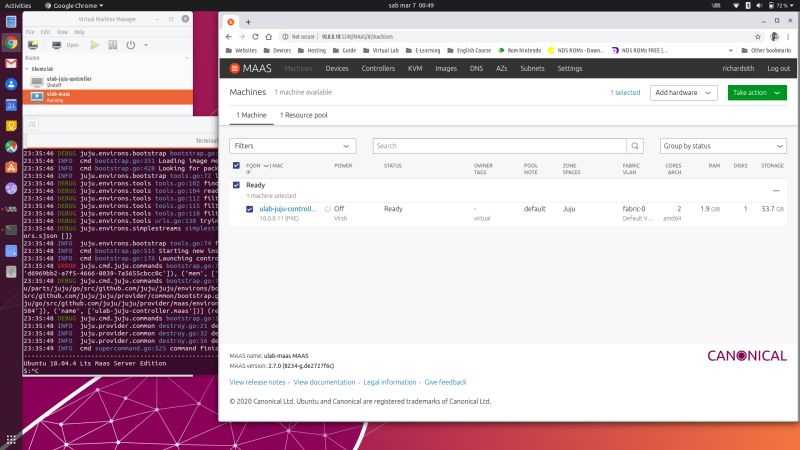The height and width of the screenshot is (450, 800).
Task: Expand the Filters dropdown
Action: (292, 146)
